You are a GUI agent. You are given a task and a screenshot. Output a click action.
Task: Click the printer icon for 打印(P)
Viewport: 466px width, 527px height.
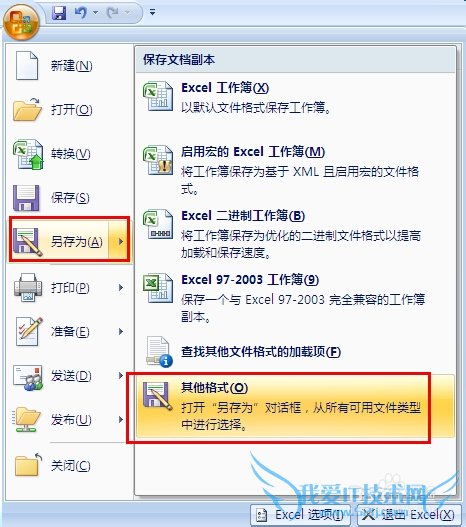(28, 287)
